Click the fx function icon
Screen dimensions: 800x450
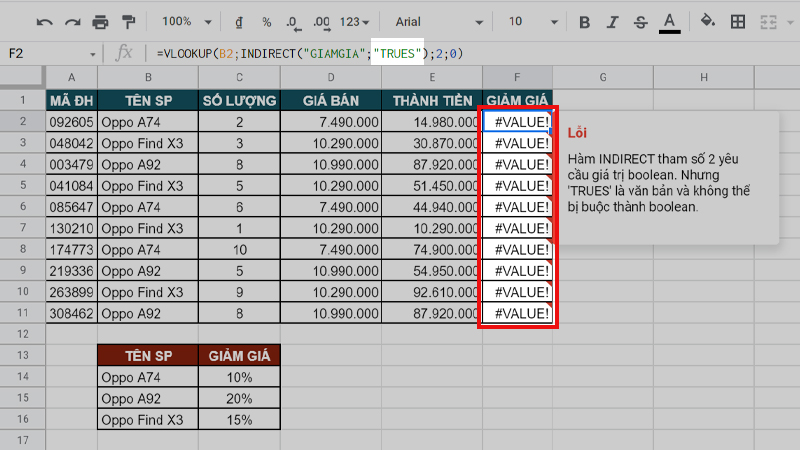coord(123,53)
